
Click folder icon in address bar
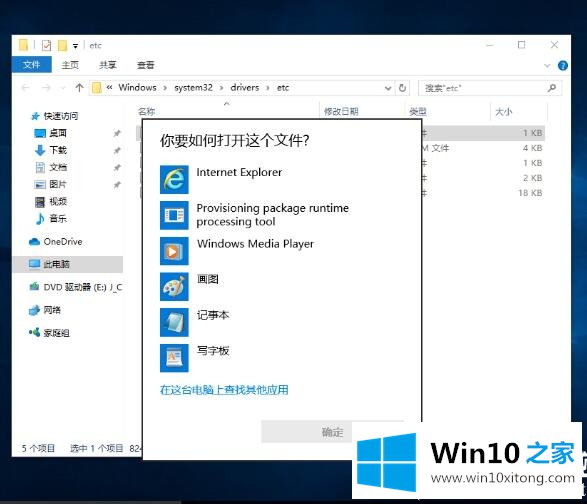[97, 88]
